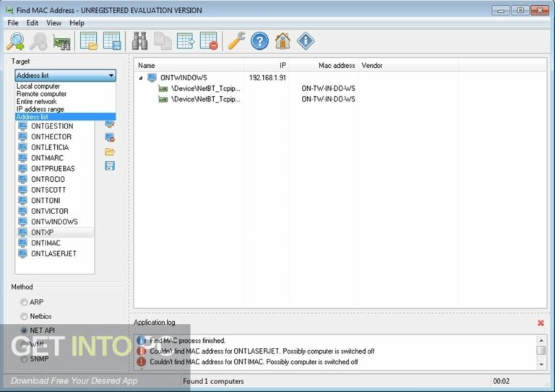Click log entry about ONTIMAC not found
Image resolution: width=555 pixels, height=392 pixels.
pyautogui.click(x=254, y=362)
